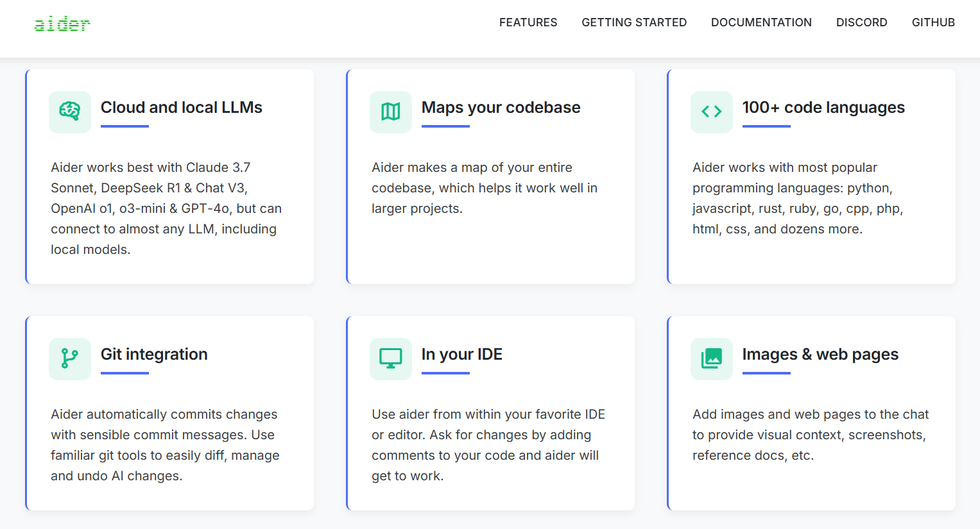Click the 'Images & web pages' heading
Viewport: 980px width, 529px height.
coord(820,355)
